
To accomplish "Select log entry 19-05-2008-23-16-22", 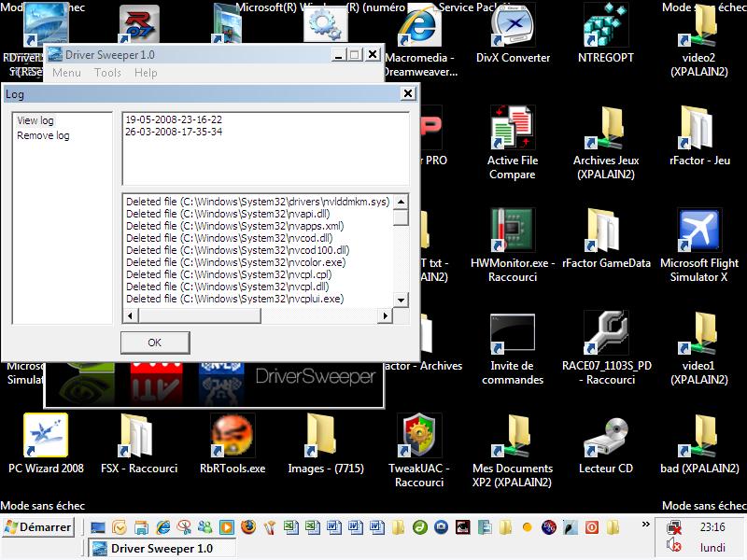I will [x=174, y=119].
